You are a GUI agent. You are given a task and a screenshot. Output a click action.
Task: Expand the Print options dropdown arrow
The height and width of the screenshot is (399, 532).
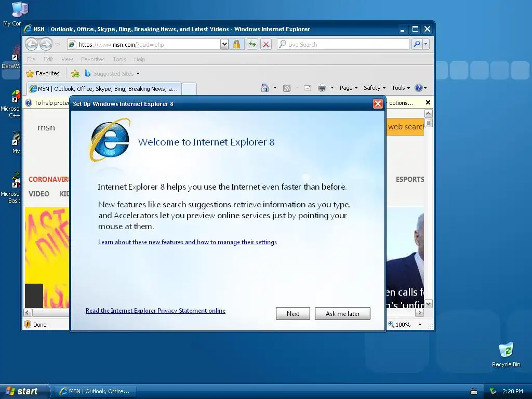(332, 88)
